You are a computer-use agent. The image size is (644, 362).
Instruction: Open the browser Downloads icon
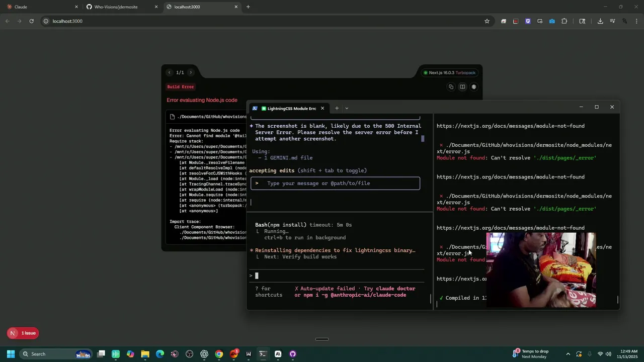pos(600,21)
